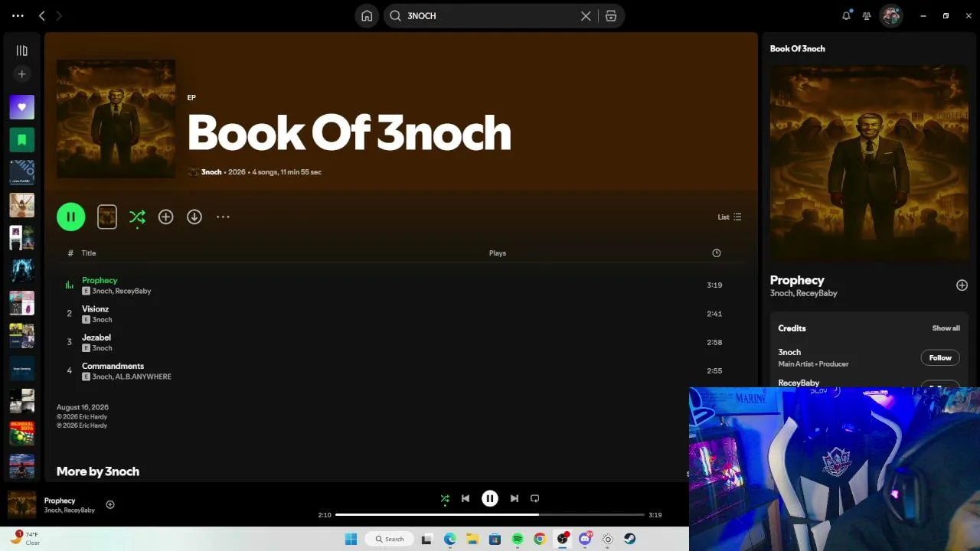
Task: Go forward with the right arrow
Action: [x=59, y=15]
